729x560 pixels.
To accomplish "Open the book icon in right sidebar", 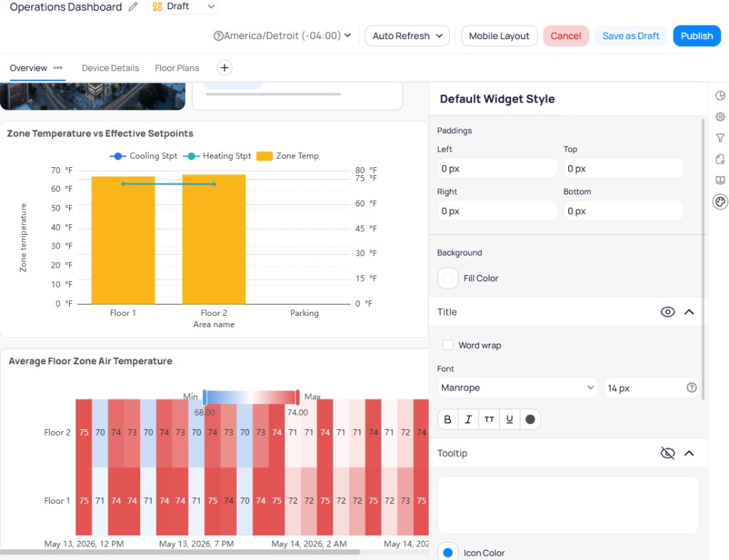I will point(720,180).
